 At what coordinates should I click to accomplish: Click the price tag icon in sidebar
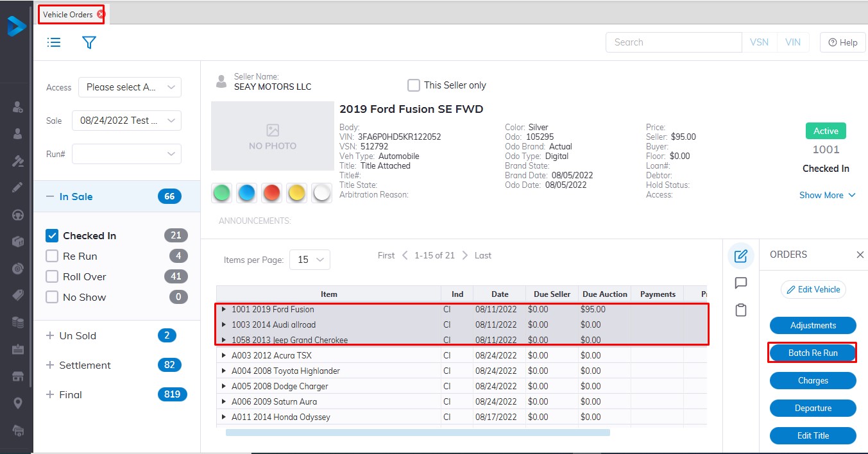click(18, 295)
